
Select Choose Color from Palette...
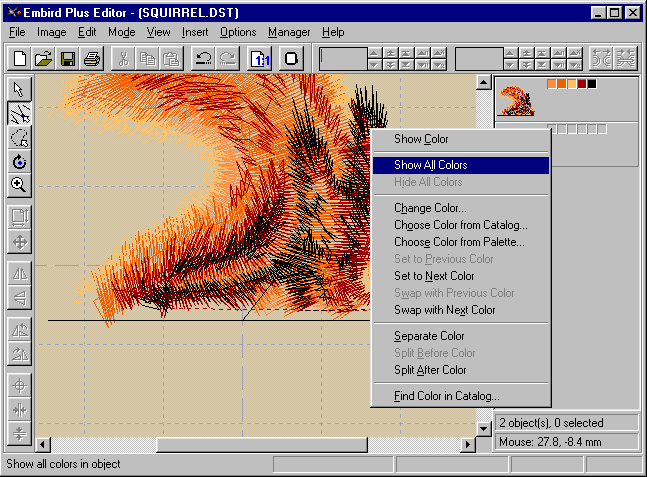[x=461, y=242]
